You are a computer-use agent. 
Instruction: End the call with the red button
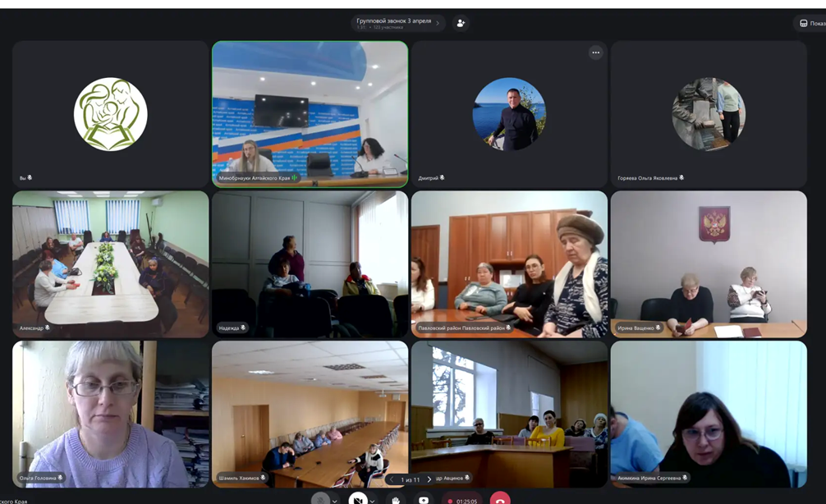tap(500, 499)
